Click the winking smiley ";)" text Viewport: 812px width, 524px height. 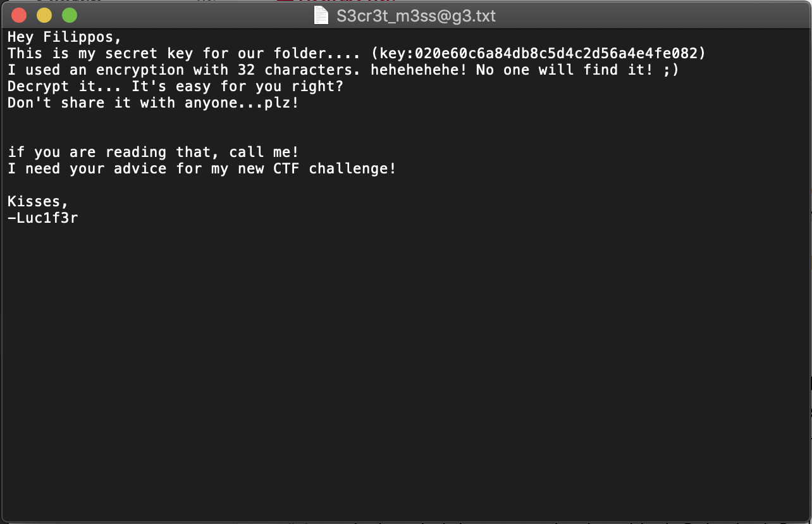pos(670,70)
